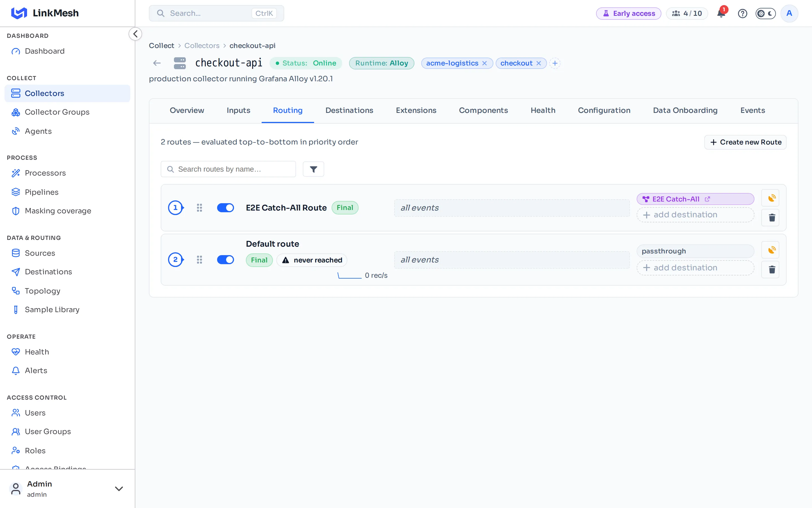Open Sample Library in sidebar
This screenshot has height=508, width=812.
(x=67, y=309)
